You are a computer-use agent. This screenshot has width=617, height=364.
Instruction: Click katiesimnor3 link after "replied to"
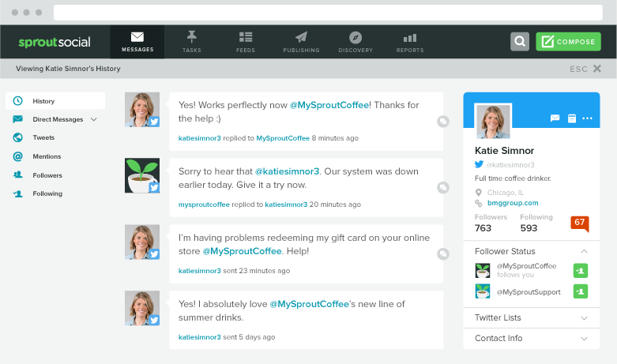point(286,205)
